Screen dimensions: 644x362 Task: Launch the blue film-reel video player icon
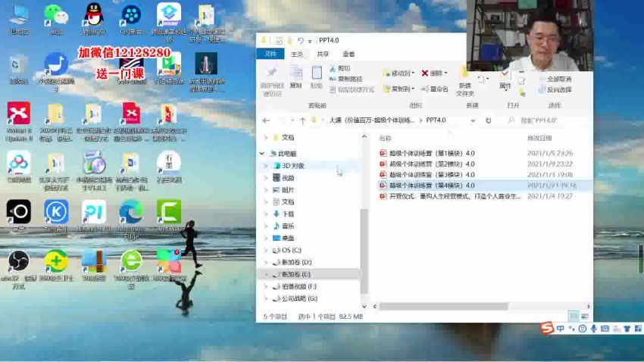[x=131, y=15]
